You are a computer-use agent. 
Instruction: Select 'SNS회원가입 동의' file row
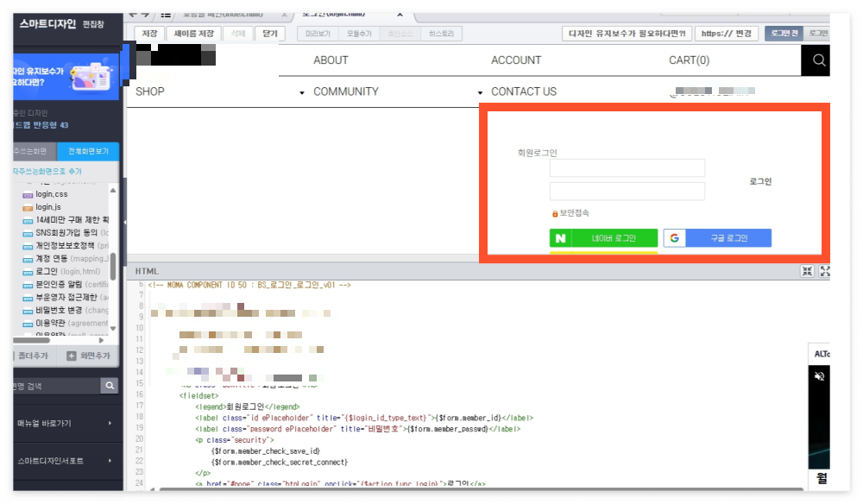point(66,233)
